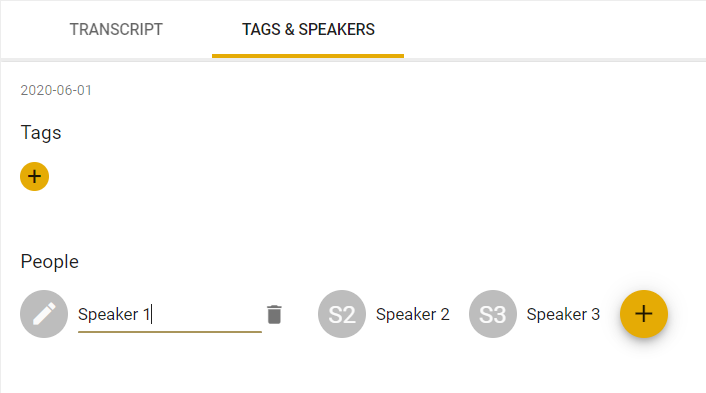Click the S3 avatar circle

(x=493, y=314)
